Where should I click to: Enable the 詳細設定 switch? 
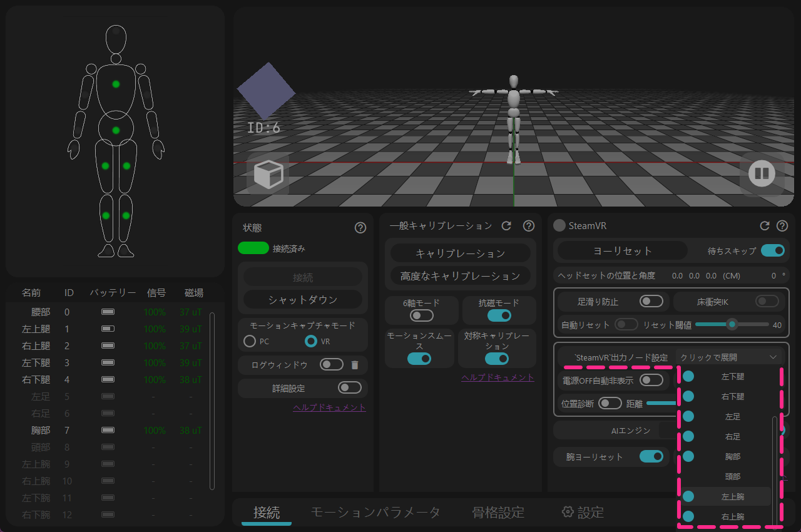click(350, 387)
